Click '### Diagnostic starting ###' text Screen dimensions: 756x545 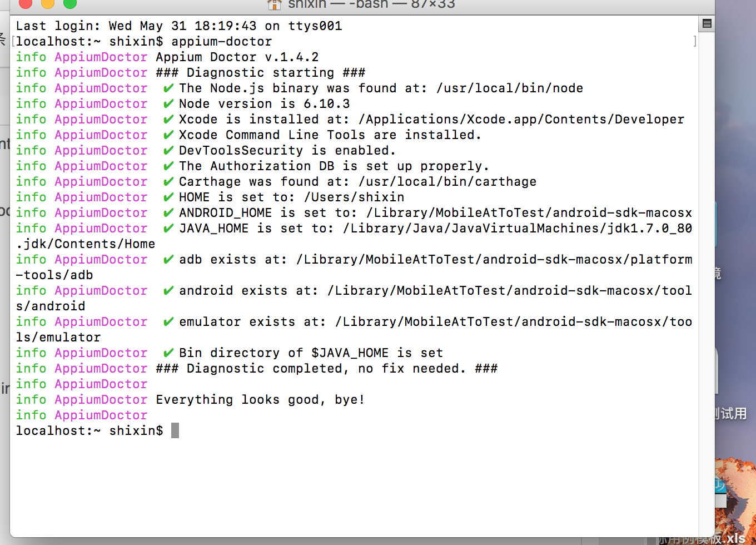click(261, 73)
